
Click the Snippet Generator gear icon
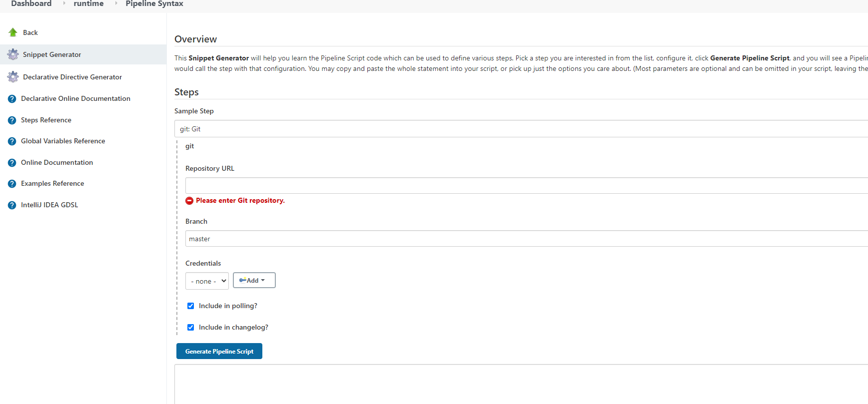(13, 54)
